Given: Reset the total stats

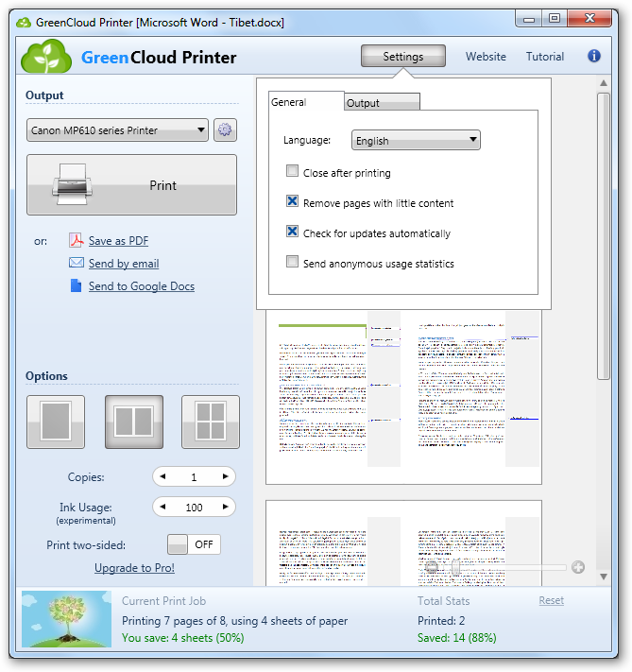Looking at the screenshot, I should [551, 600].
